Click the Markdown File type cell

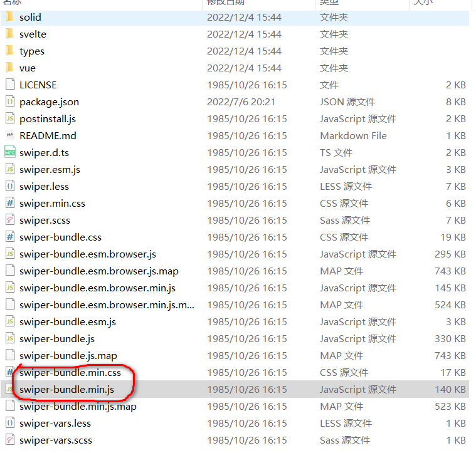pyautogui.click(x=353, y=136)
